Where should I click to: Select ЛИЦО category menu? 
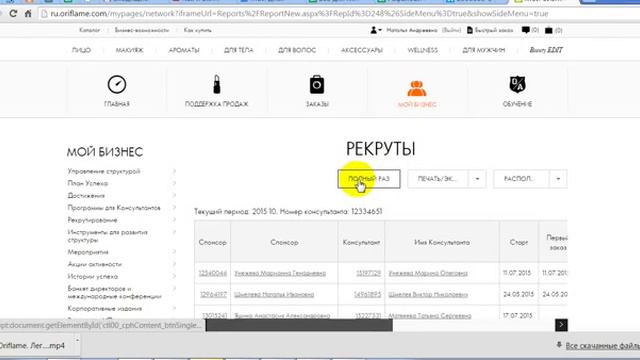(81, 50)
